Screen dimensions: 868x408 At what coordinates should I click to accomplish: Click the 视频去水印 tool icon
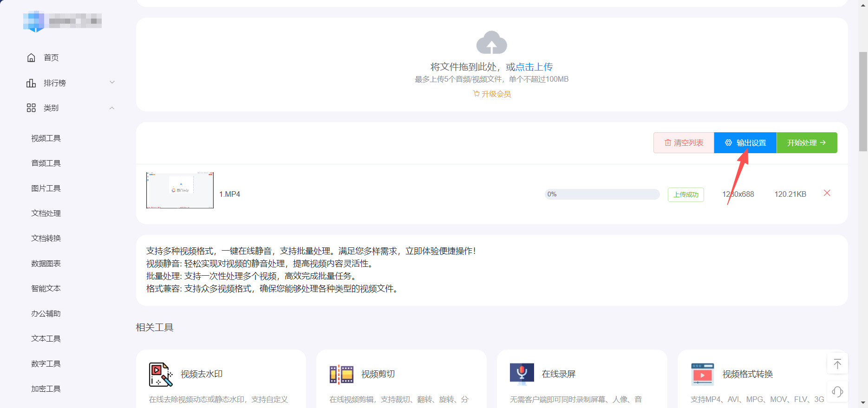pyautogui.click(x=161, y=374)
